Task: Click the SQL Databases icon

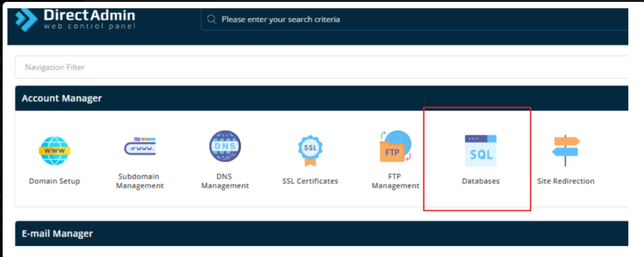Action: click(480, 150)
